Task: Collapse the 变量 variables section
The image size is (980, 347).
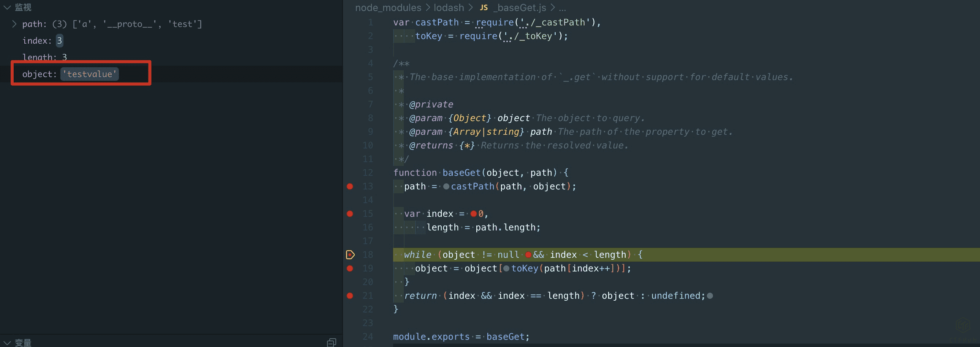Action: [7, 342]
